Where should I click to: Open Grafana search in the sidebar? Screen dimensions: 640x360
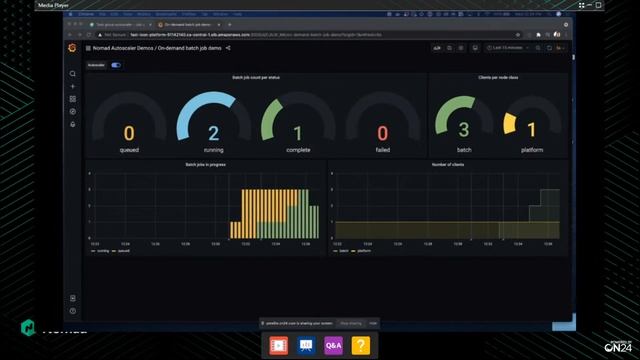(x=73, y=73)
